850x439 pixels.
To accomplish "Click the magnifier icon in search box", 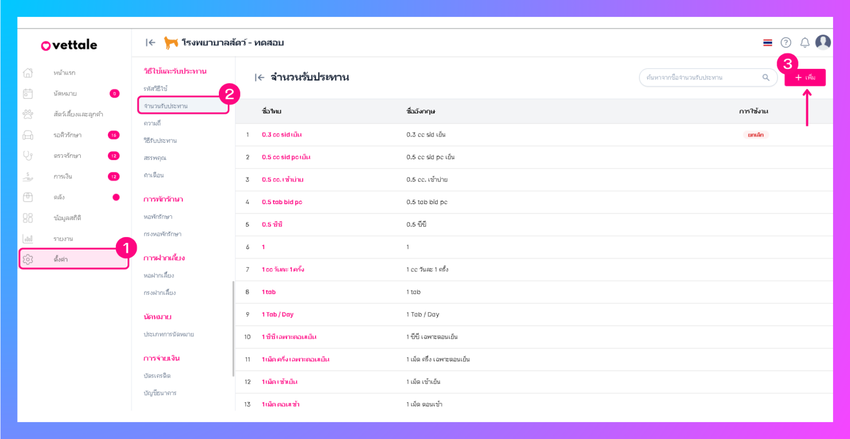I will (x=766, y=77).
